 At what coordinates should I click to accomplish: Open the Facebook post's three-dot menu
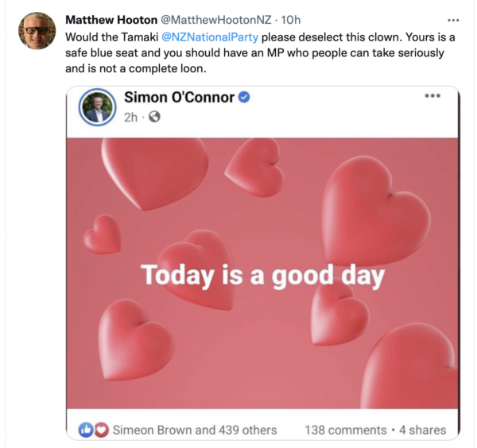(x=432, y=97)
